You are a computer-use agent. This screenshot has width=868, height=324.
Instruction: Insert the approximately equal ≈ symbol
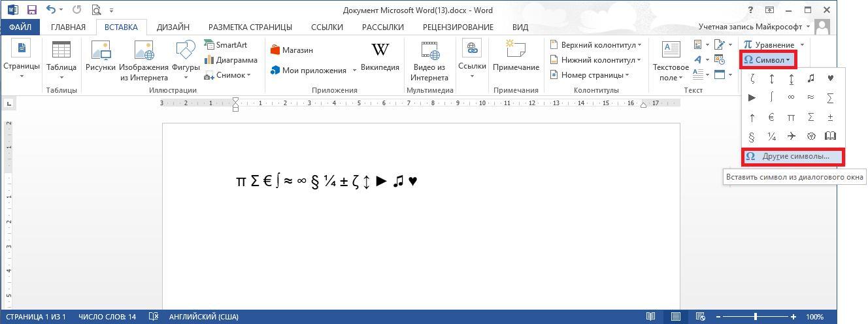click(811, 97)
